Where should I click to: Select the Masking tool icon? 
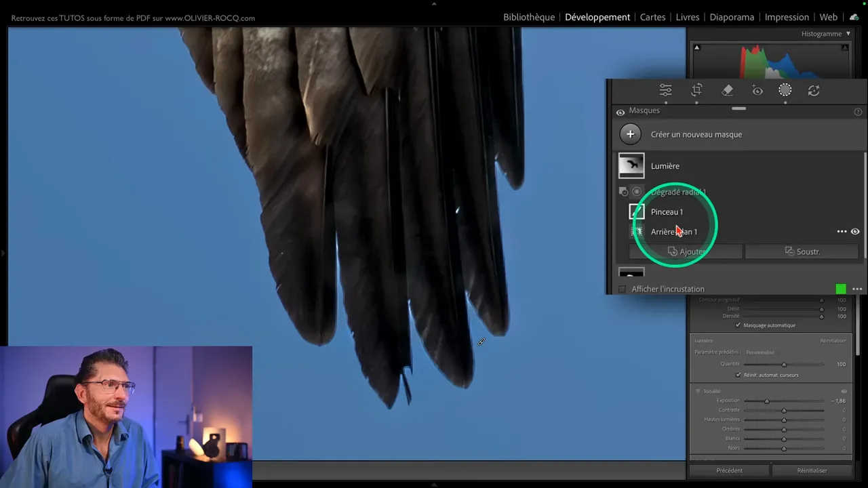tap(785, 89)
